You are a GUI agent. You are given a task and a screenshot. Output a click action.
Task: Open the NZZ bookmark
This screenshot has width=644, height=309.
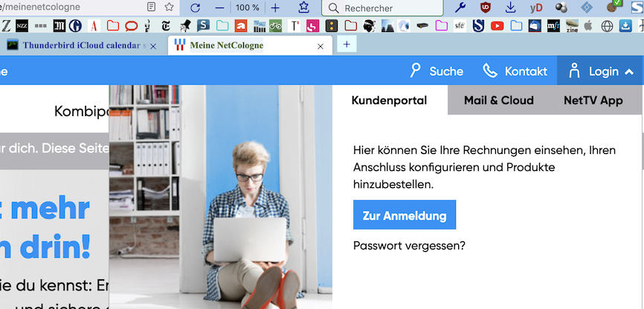coord(22,26)
